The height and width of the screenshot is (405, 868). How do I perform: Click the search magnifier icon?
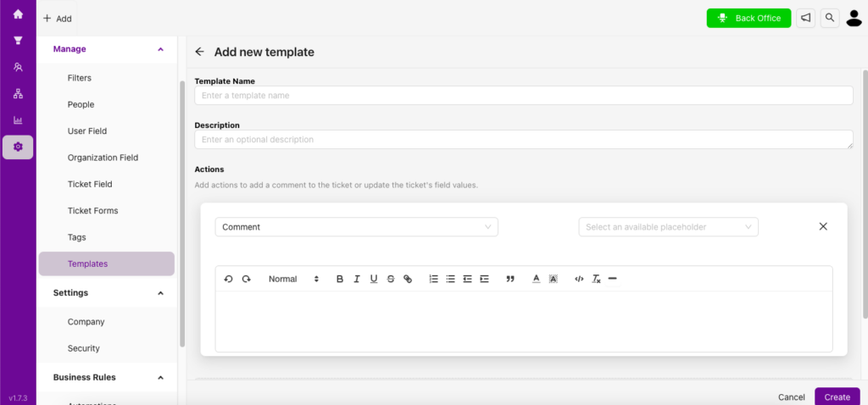click(x=829, y=19)
